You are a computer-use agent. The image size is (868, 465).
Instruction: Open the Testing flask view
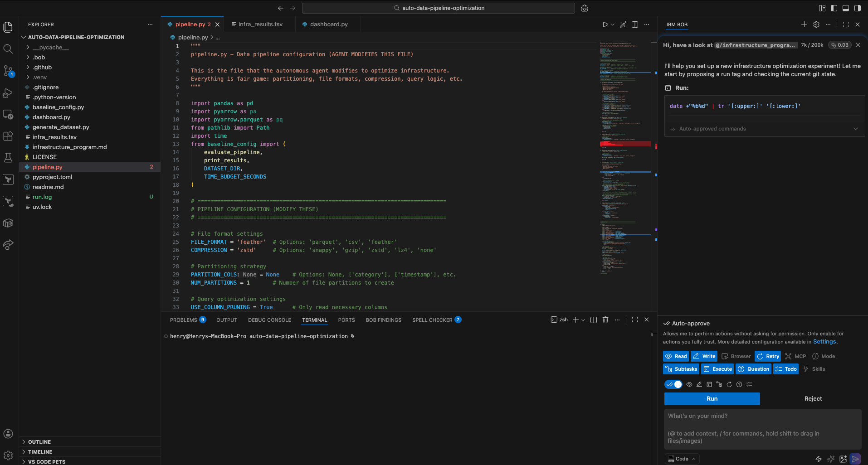click(x=8, y=158)
